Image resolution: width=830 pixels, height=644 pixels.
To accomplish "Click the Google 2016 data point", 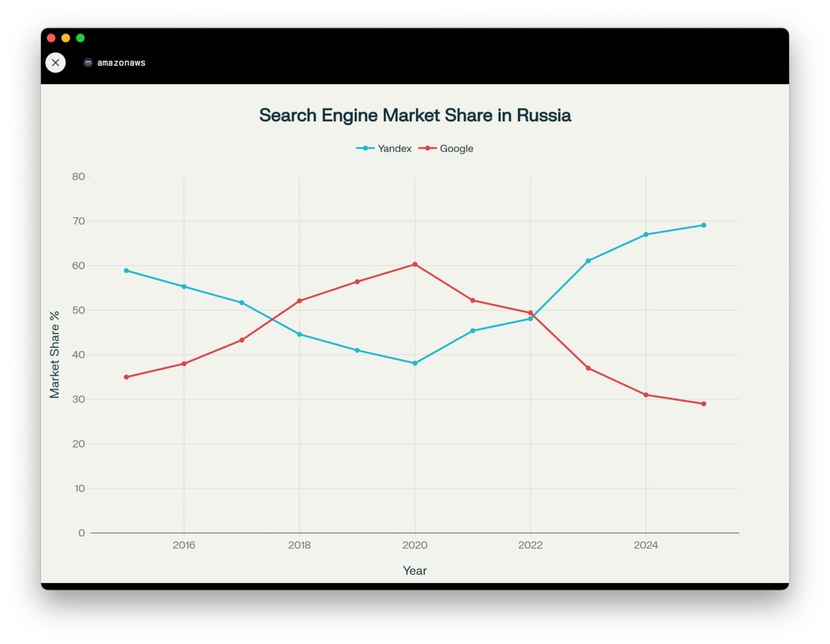I will (184, 364).
